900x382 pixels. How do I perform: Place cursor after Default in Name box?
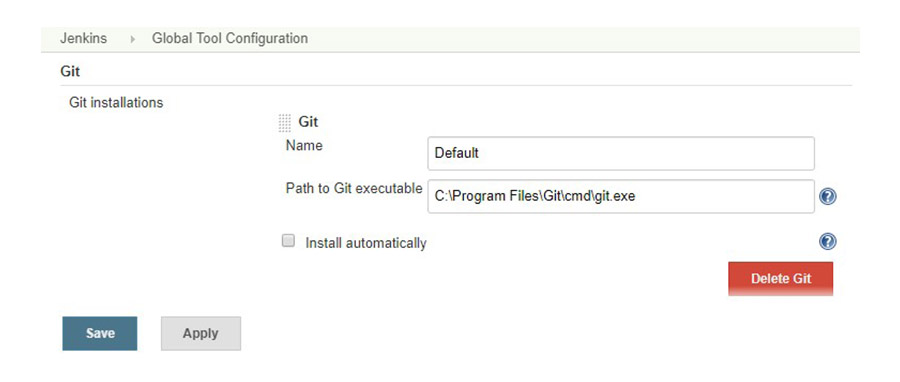coord(480,153)
